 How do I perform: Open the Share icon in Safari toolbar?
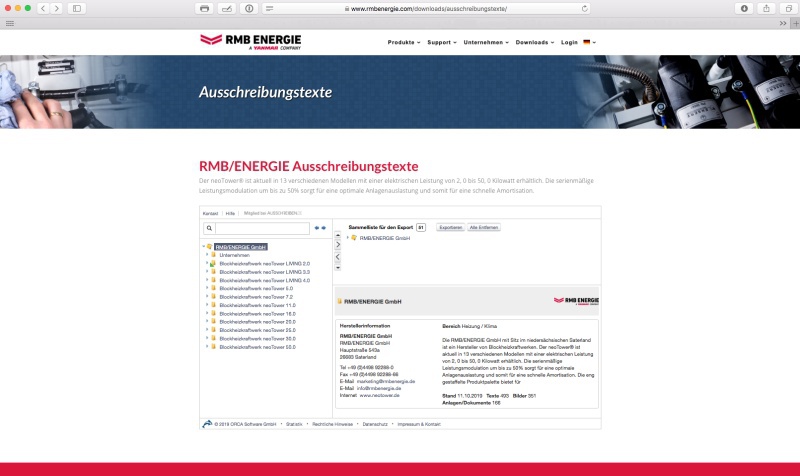pos(766,8)
